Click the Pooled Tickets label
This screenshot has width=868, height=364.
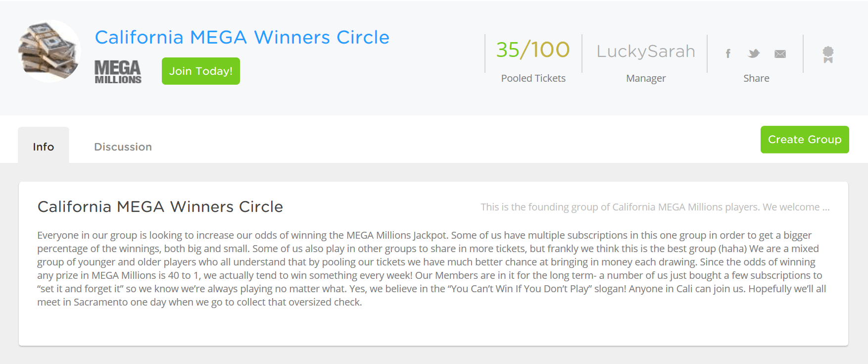tap(533, 78)
